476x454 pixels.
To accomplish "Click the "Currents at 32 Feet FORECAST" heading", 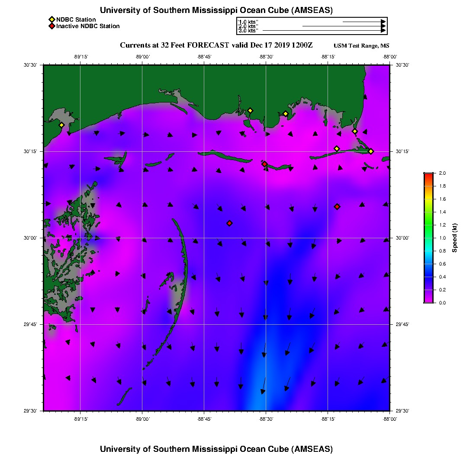I will click(216, 45).
